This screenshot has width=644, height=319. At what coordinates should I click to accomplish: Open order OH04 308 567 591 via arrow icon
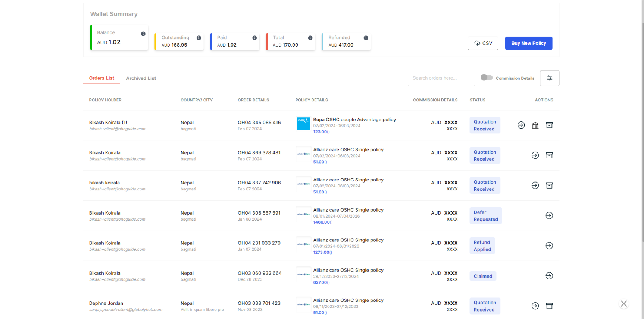[549, 216]
